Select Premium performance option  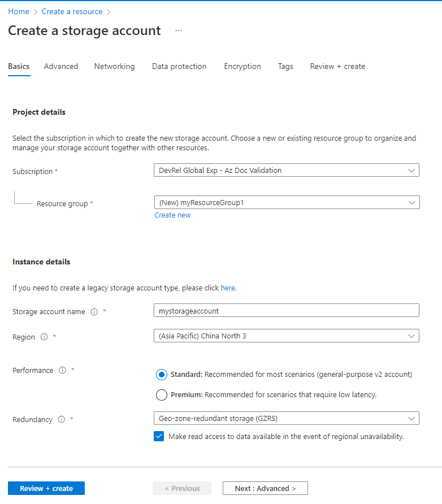[162, 394]
